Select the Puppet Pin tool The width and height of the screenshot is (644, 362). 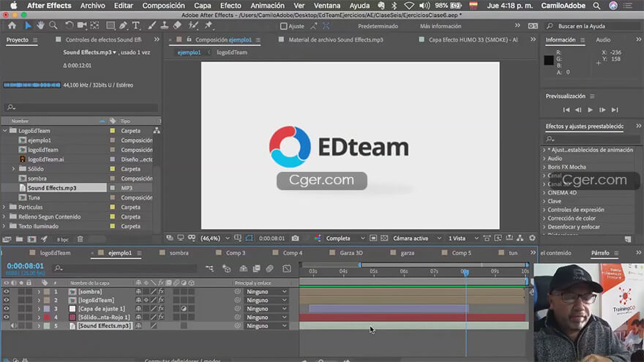point(209,26)
